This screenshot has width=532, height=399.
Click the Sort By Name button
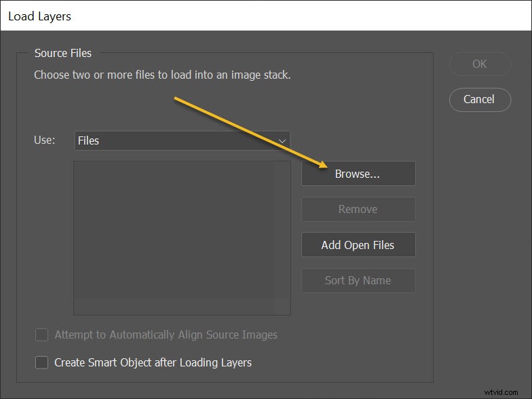coord(358,280)
